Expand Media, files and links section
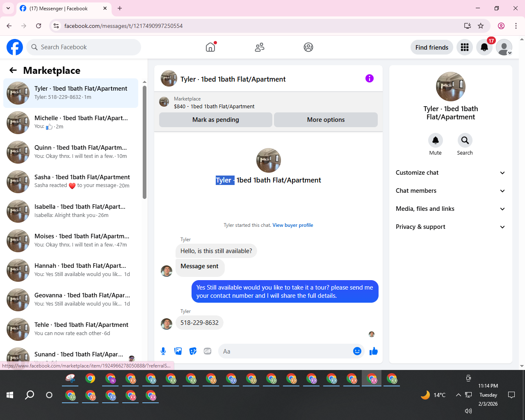525x420 pixels. [x=450, y=209]
